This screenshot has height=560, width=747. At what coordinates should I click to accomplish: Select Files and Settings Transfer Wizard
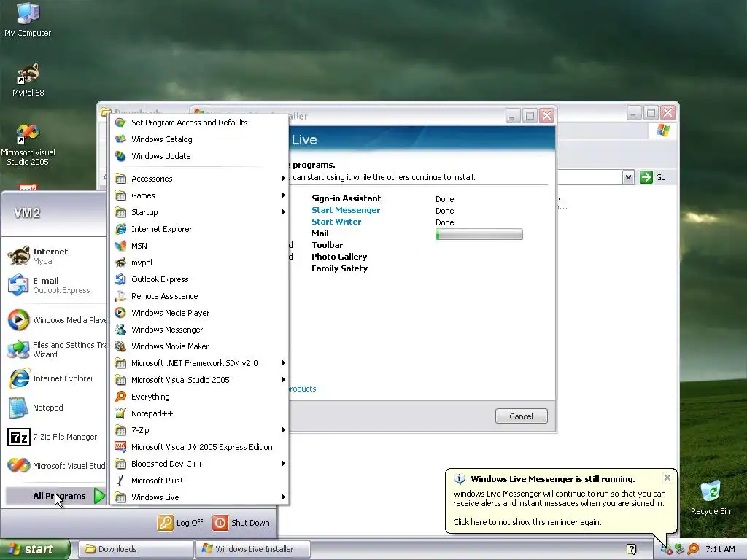(x=55, y=349)
